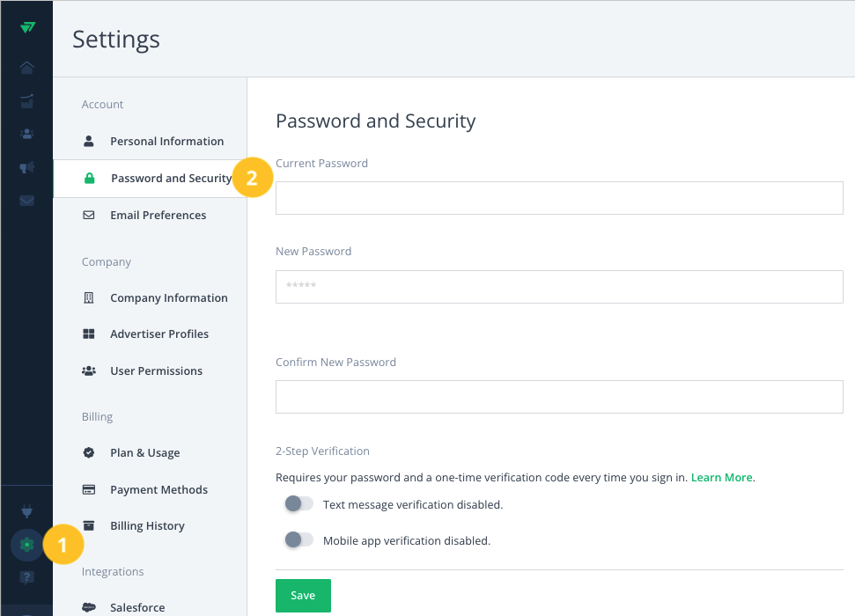The image size is (855, 616).
Task: Focus the Confirm New Password field
Action: click(559, 397)
